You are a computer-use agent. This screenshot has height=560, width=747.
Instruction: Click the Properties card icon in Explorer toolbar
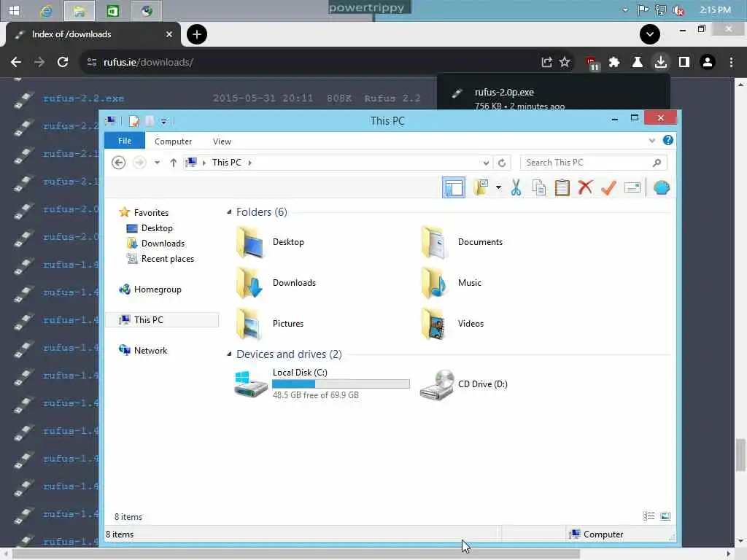tap(632, 187)
